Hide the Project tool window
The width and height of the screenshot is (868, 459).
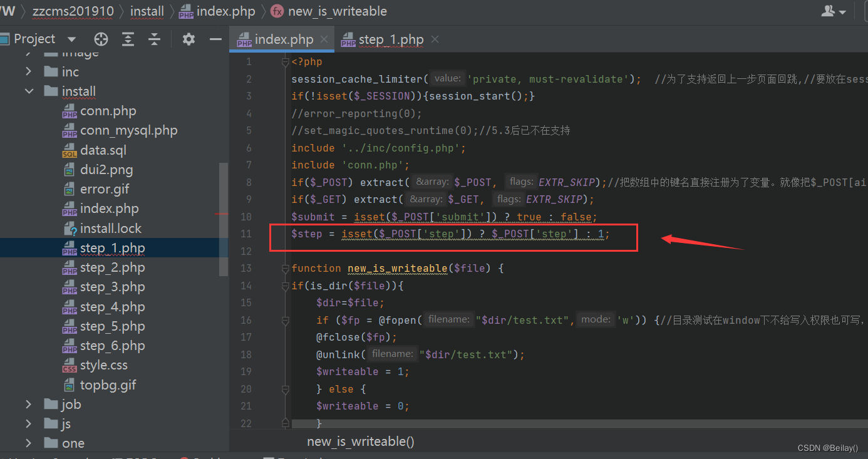coord(216,39)
